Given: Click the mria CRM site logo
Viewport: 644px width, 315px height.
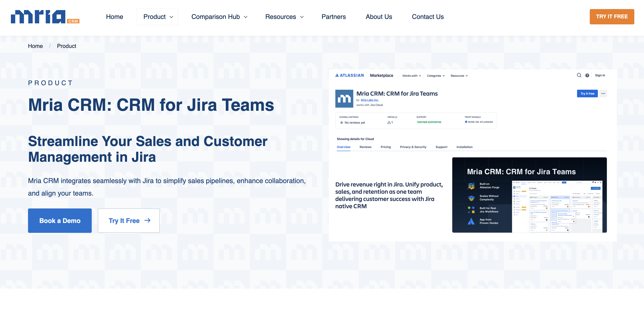Looking at the screenshot, I should tap(45, 17).
